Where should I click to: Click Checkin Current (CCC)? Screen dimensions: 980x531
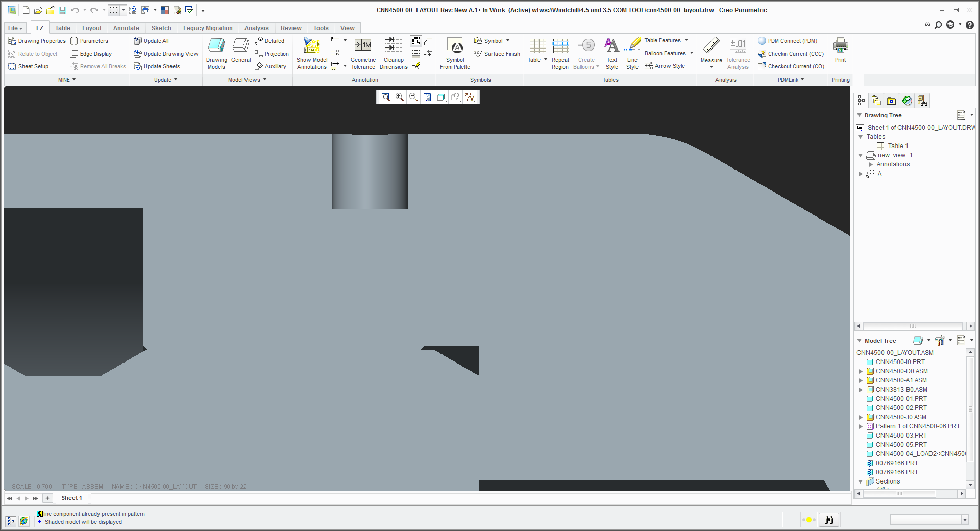click(791, 54)
